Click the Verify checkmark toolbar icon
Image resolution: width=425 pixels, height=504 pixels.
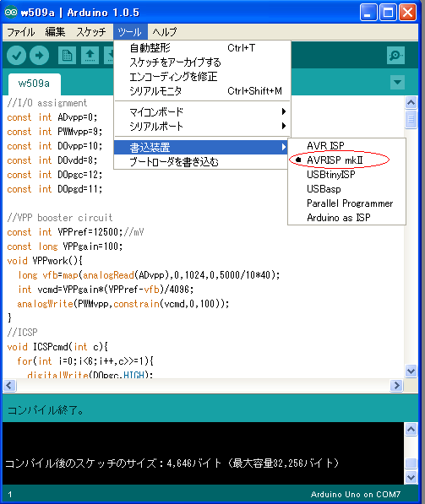pyautogui.click(x=16, y=56)
